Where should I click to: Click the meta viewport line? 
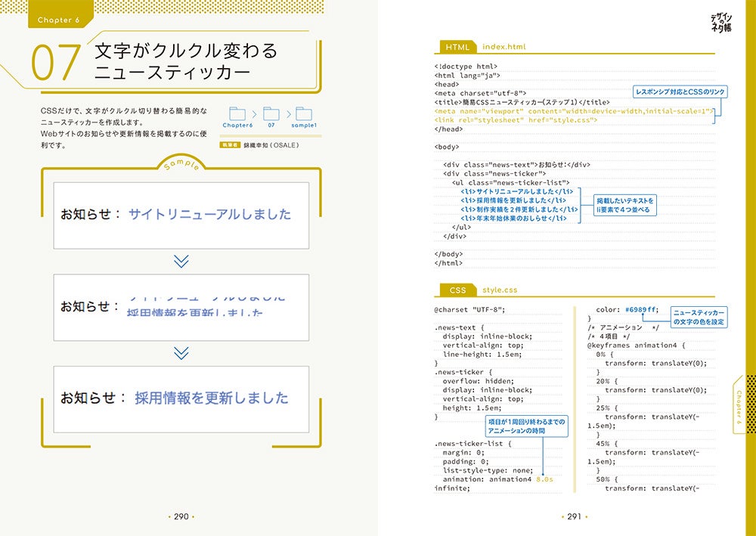(x=574, y=111)
